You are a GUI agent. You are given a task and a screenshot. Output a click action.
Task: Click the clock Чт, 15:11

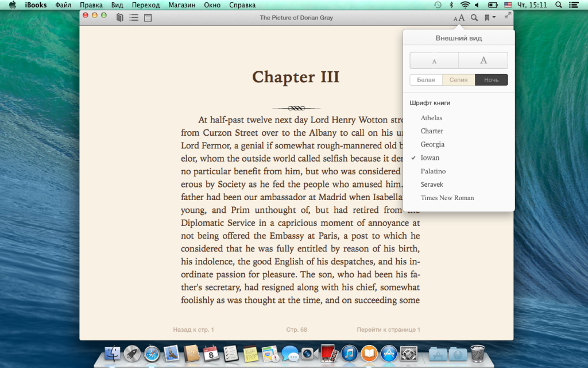point(532,5)
